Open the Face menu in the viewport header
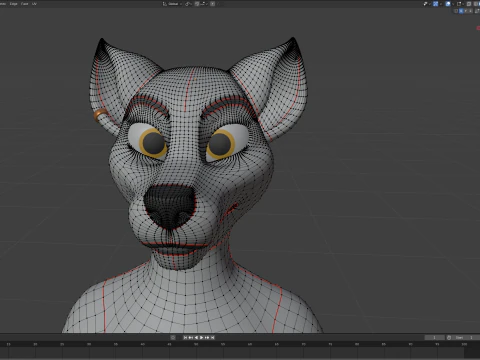The width and height of the screenshot is (480, 360). click(24, 4)
